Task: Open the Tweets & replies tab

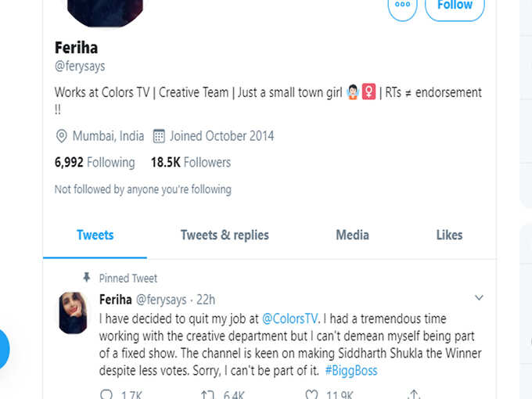Action: [225, 235]
